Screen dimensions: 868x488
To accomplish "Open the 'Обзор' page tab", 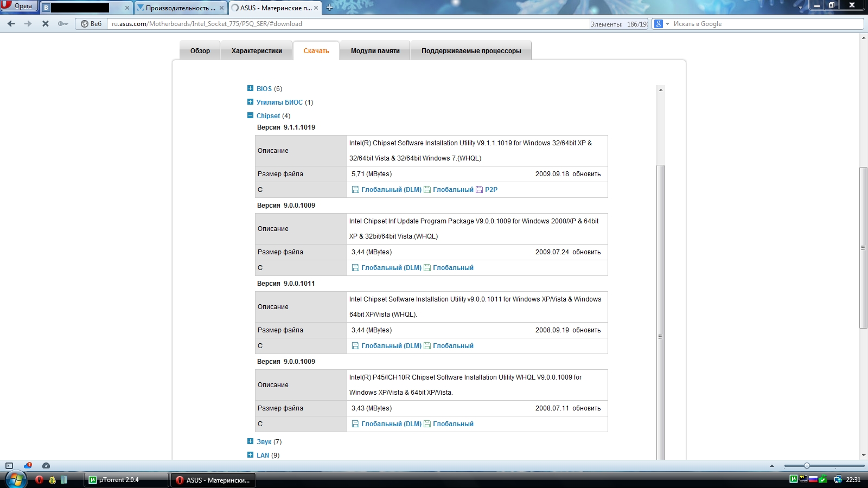I will click(x=200, y=51).
